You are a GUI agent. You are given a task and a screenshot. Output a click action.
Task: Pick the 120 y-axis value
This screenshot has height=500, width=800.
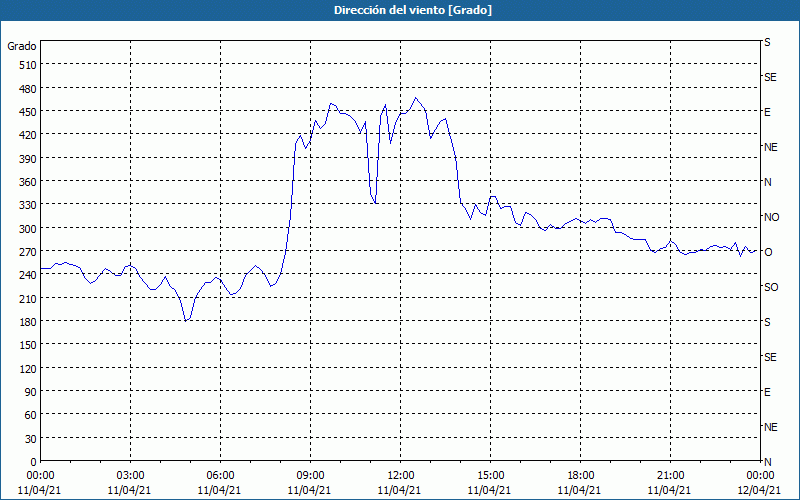pos(29,368)
